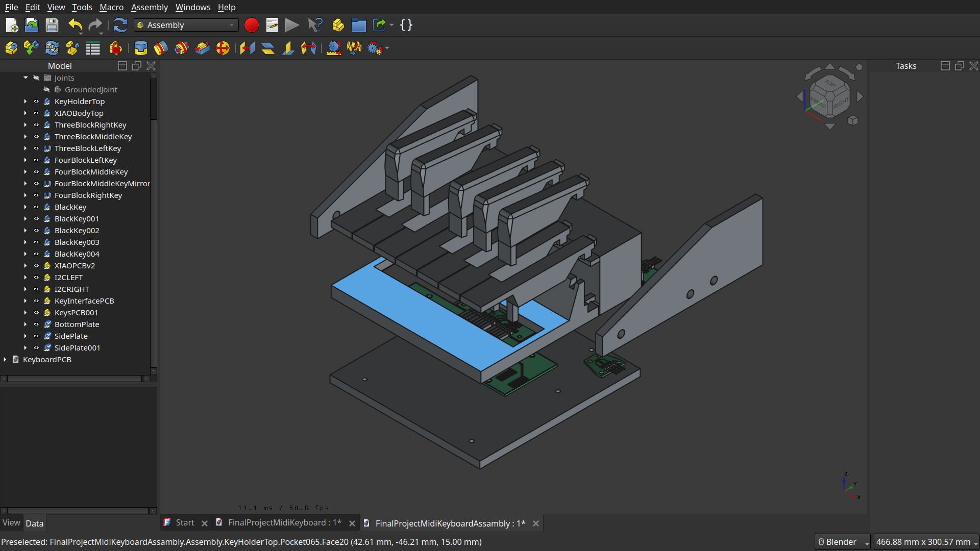Click the model tree horizontal scrollbar
The image size is (980, 551).
[75, 379]
